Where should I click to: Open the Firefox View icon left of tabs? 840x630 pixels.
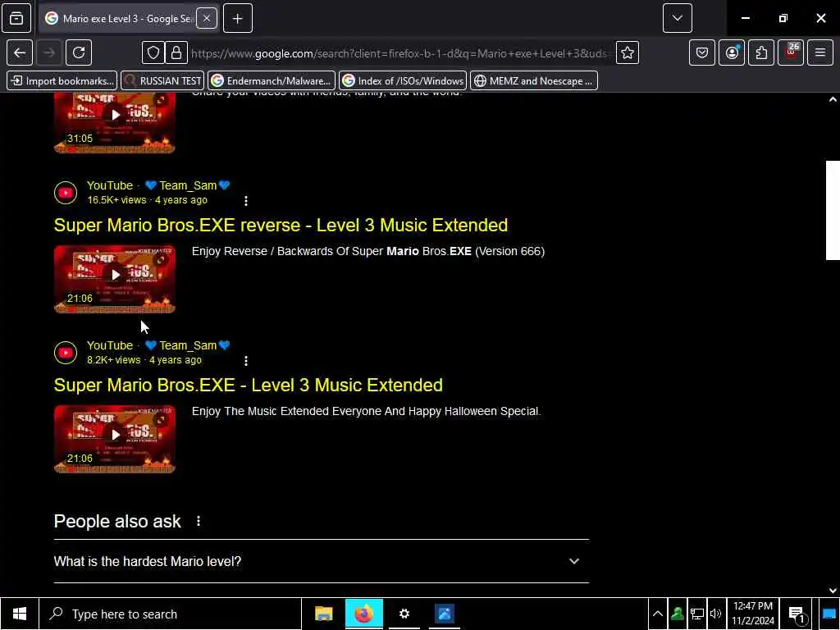[x=16, y=18]
